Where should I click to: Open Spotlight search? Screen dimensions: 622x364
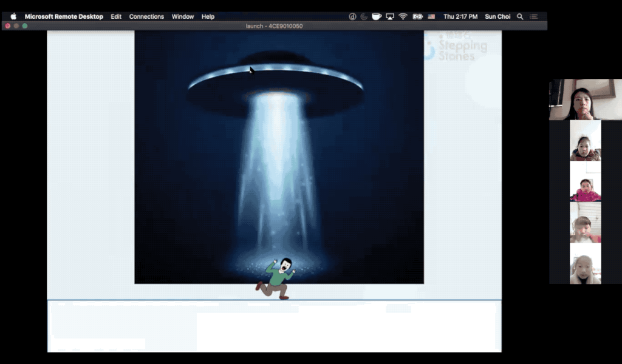click(520, 16)
